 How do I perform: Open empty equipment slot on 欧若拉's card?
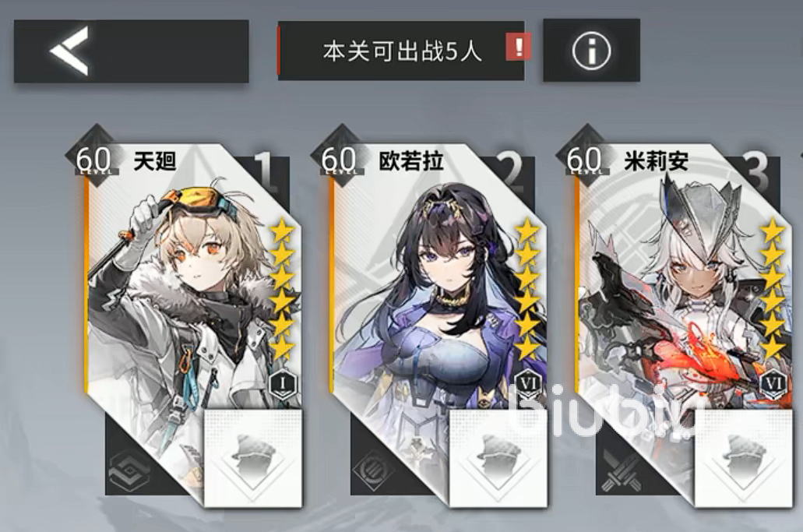pos(498,458)
